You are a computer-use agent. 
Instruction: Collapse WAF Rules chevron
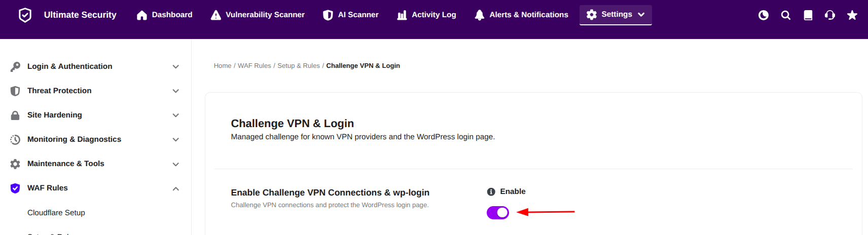[176, 188]
